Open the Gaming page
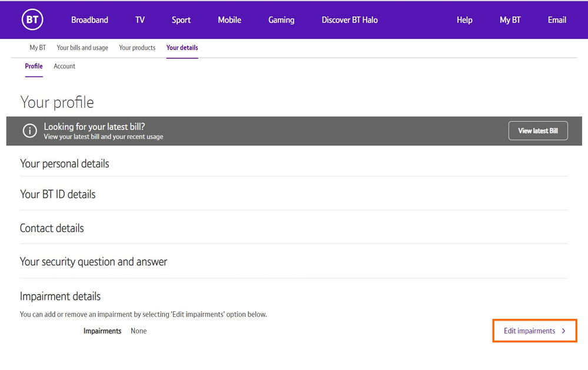 pyautogui.click(x=281, y=20)
